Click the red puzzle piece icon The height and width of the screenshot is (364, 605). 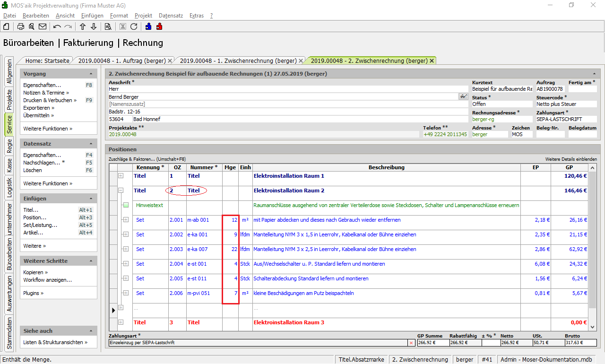tap(159, 26)
